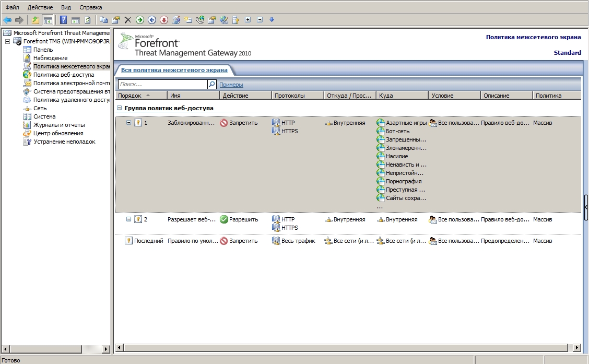
Task: Collapse rule 2 with its minus box
Action: click(x=128, y=219)
